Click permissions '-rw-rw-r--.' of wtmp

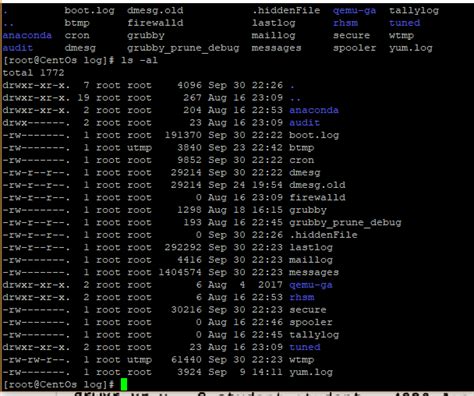36,360
